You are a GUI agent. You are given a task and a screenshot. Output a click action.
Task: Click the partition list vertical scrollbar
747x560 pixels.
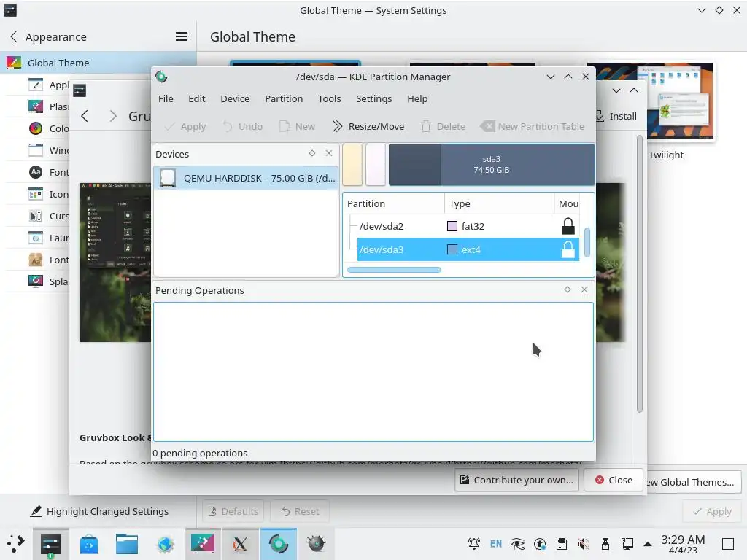[587, 242]
